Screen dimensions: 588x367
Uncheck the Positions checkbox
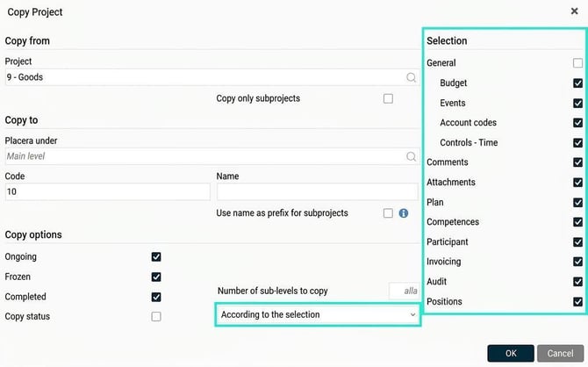577,302
